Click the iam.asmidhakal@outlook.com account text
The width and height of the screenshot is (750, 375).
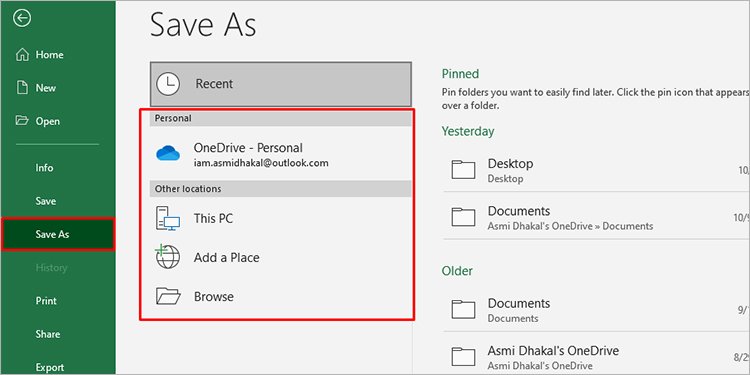coord(261,163)
